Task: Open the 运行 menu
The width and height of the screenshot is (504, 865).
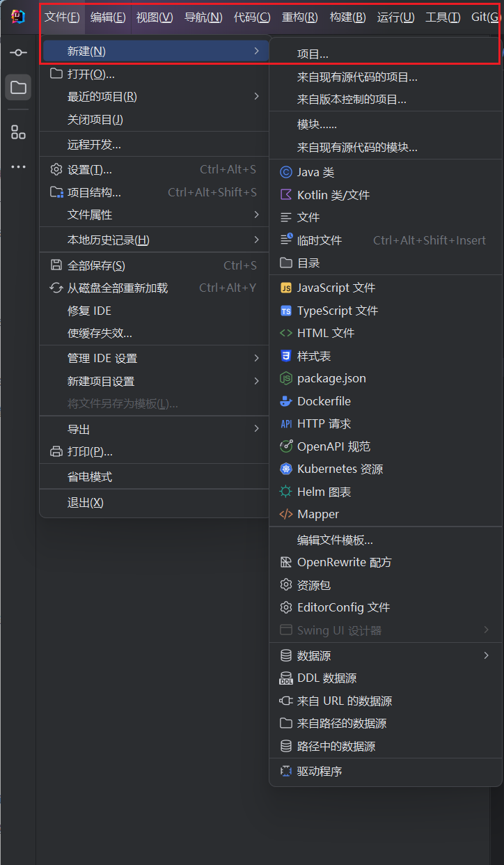Action: click(395, 17)
